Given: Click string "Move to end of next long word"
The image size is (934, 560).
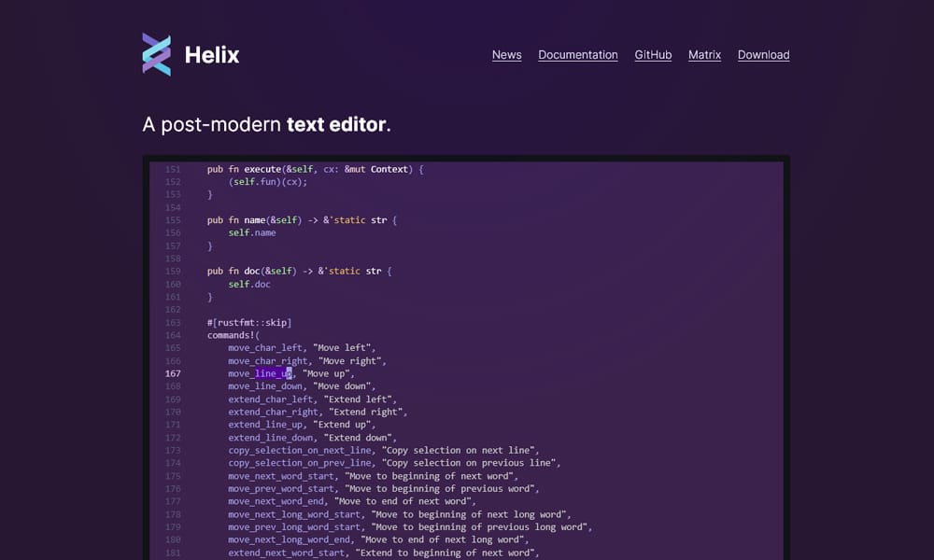Looking at the screenshot, I should click(x=441, y=539).
